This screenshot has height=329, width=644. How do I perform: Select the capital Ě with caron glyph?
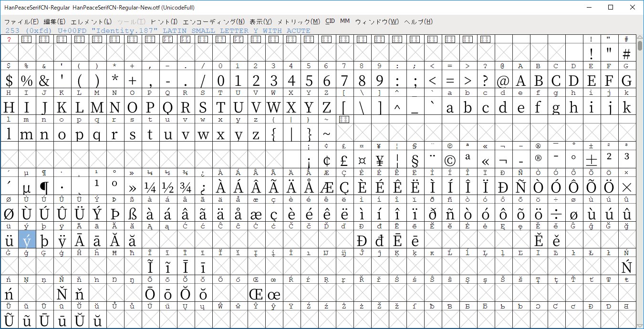tap(538, 240)
